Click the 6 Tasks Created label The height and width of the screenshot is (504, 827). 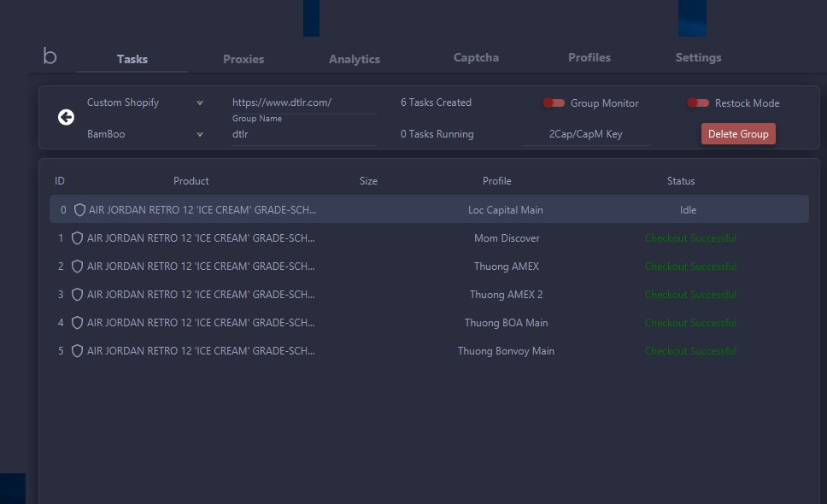[x=436, y=103]
